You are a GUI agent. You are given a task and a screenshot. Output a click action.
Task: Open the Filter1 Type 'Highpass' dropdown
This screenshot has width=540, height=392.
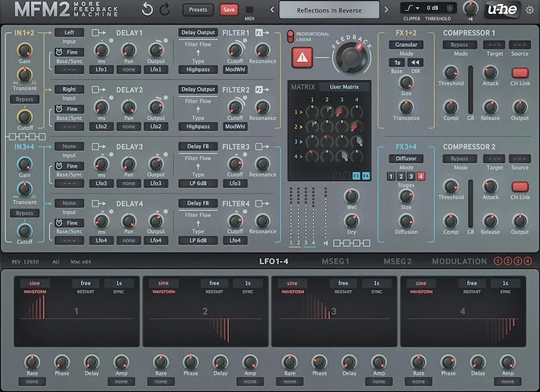point(198,69)
